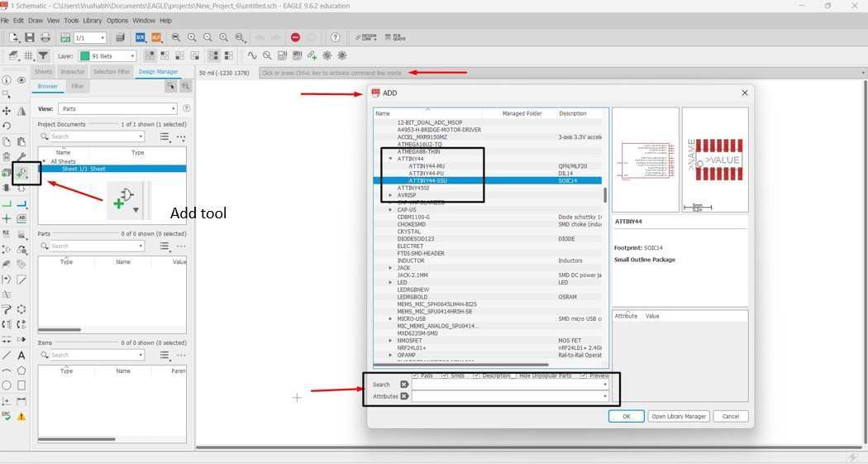Click the Errors warning triangle icon
This screenshot has width=868, height=464.
21,416
